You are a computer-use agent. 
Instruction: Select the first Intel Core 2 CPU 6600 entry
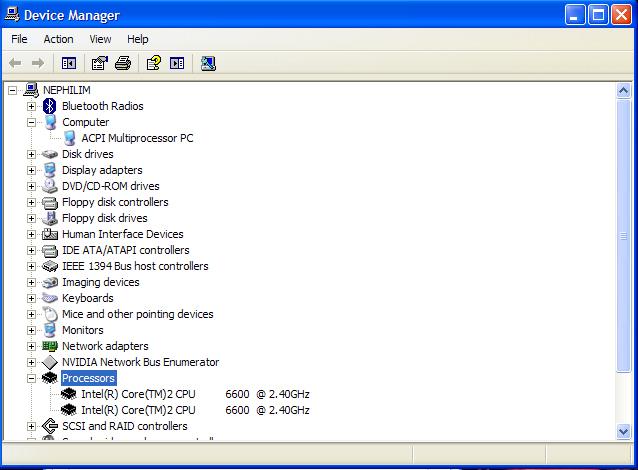click(195, 394)
